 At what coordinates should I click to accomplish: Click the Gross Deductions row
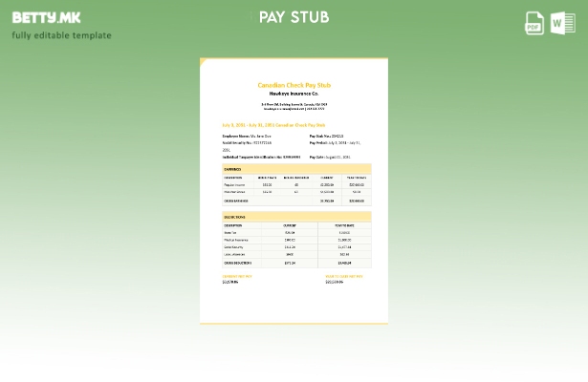295,263
